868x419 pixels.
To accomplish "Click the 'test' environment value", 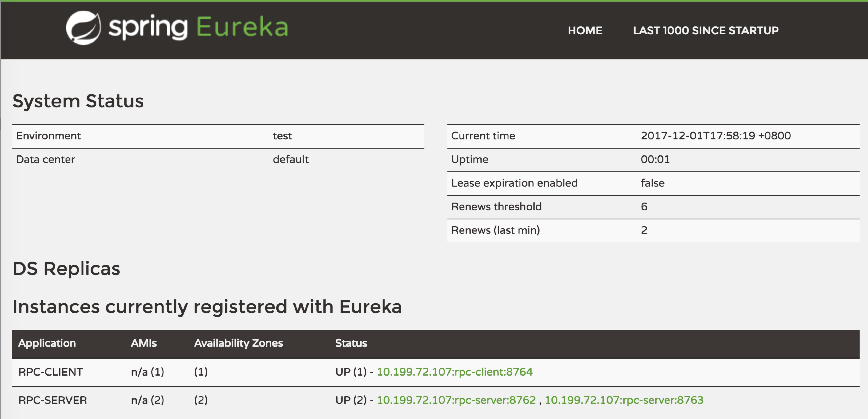I will pyautogui.click(x=282, y=136).
